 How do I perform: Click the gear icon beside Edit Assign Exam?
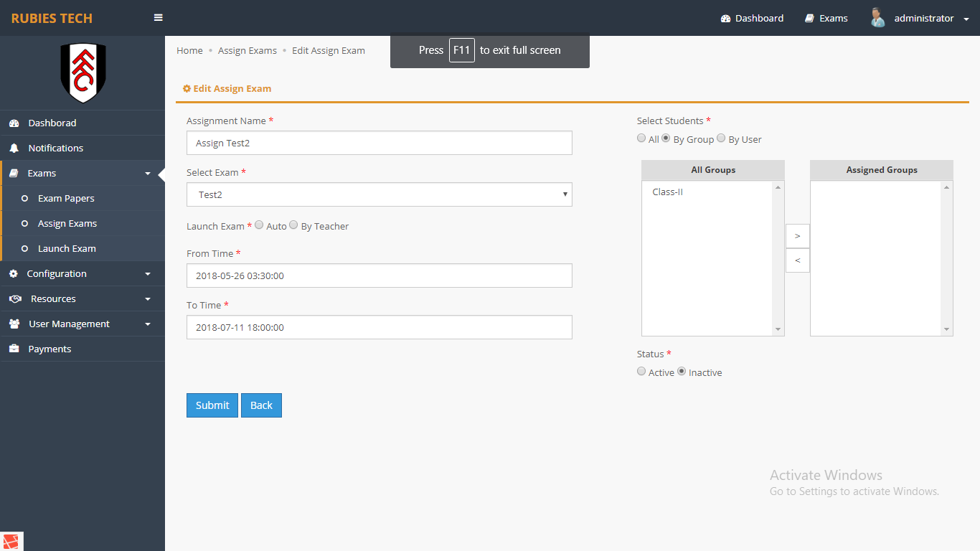[x=187, y=89]
